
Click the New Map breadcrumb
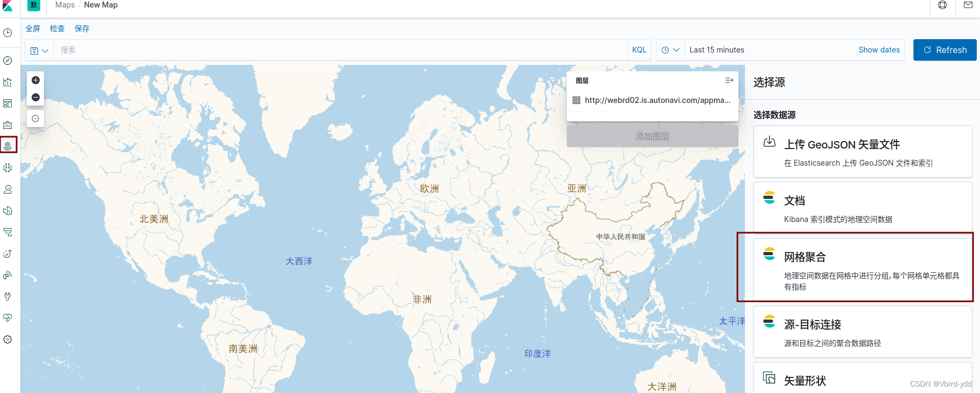point(101,5)
